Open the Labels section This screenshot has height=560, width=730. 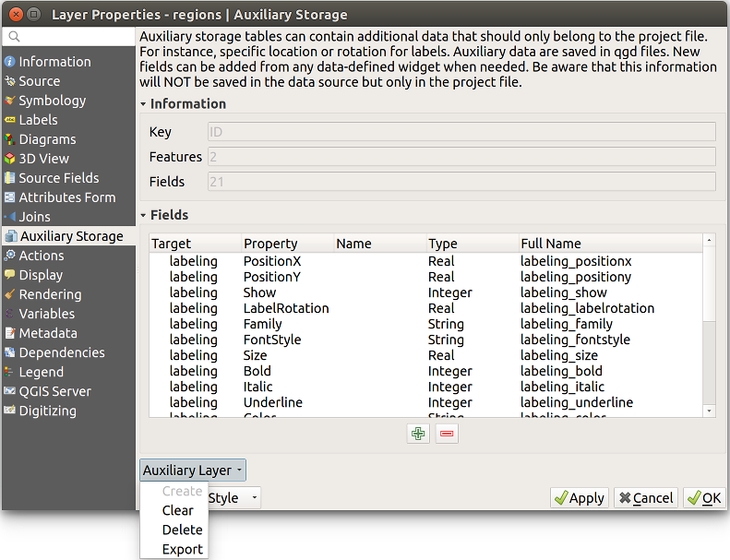pyautogui.click(x=38, y=120)
